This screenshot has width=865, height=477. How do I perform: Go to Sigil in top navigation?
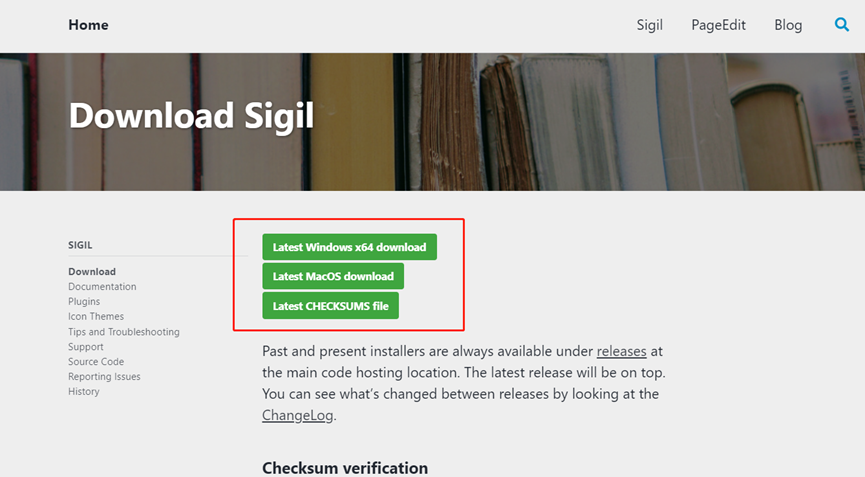(x=650, y=25)
